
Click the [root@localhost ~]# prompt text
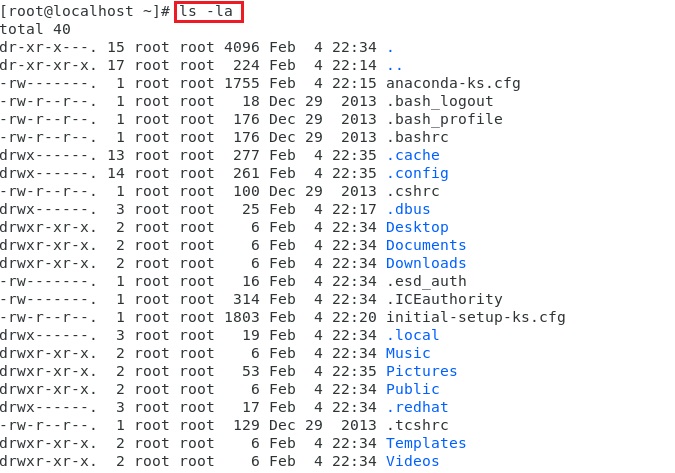tap(86, 12)
